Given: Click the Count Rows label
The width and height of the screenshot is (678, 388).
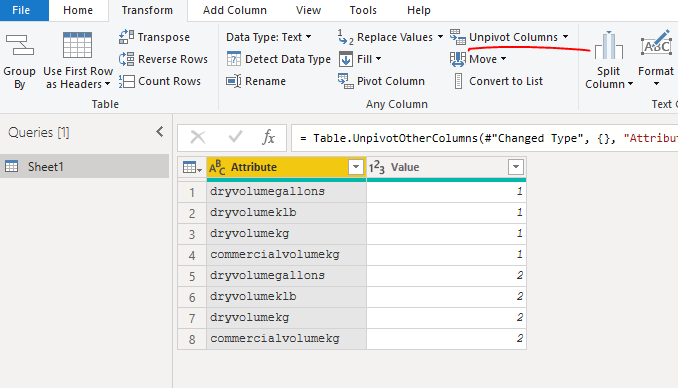Looking at the screenshot, I should (x=170, y=81).
